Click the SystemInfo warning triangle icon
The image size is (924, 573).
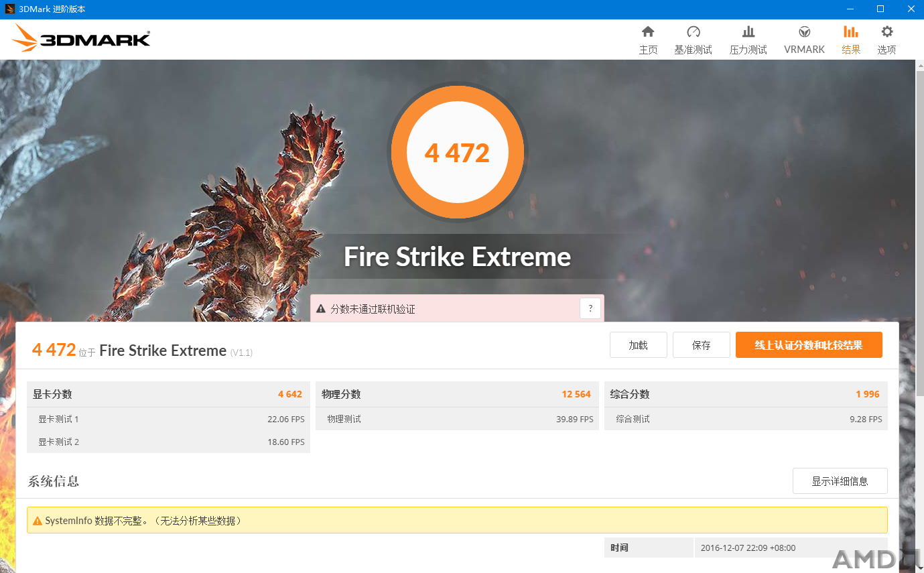[37, 521]
